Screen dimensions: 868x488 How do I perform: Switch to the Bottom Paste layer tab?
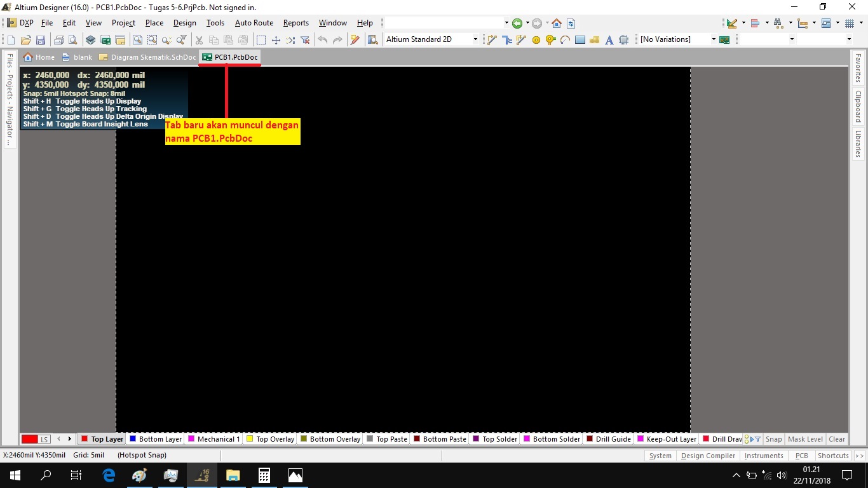[x=440, y=439]
